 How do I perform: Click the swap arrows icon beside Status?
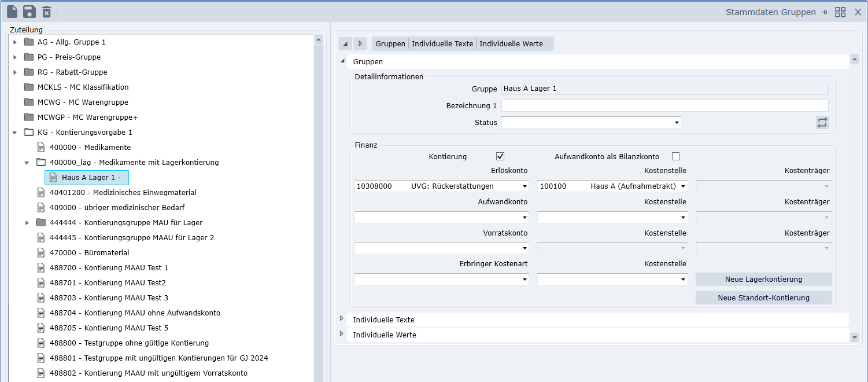822,122
